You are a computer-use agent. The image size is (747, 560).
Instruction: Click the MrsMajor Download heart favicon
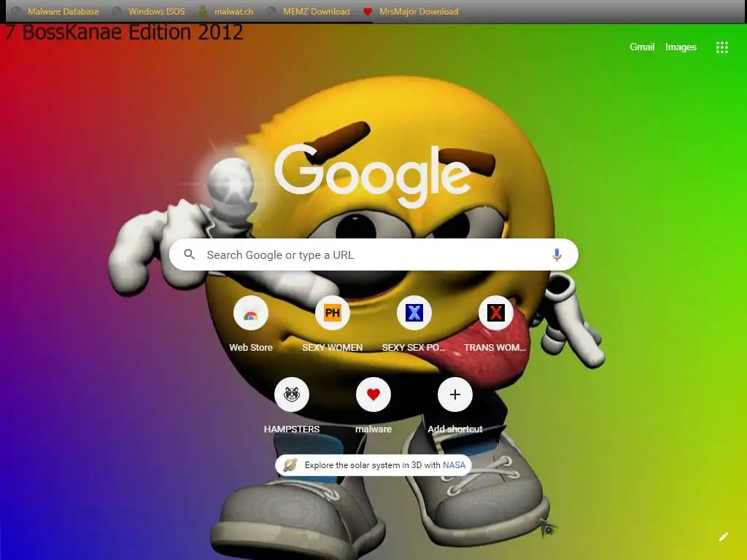tap(368, 12)
